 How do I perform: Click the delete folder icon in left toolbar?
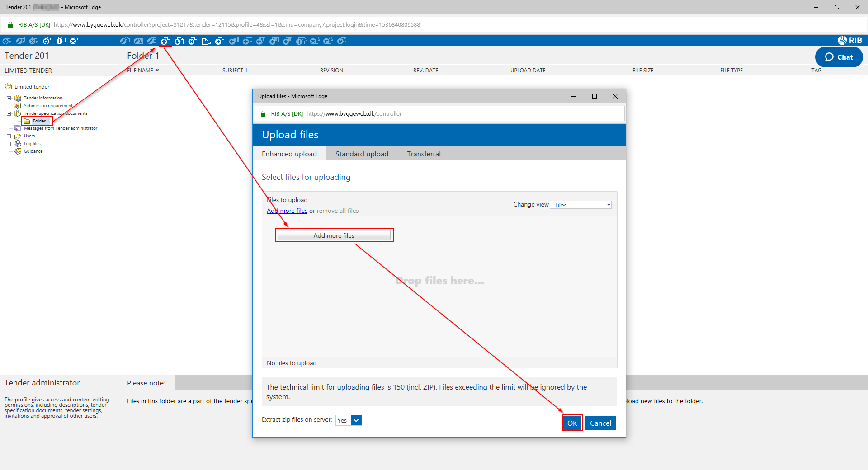point(75,41)
